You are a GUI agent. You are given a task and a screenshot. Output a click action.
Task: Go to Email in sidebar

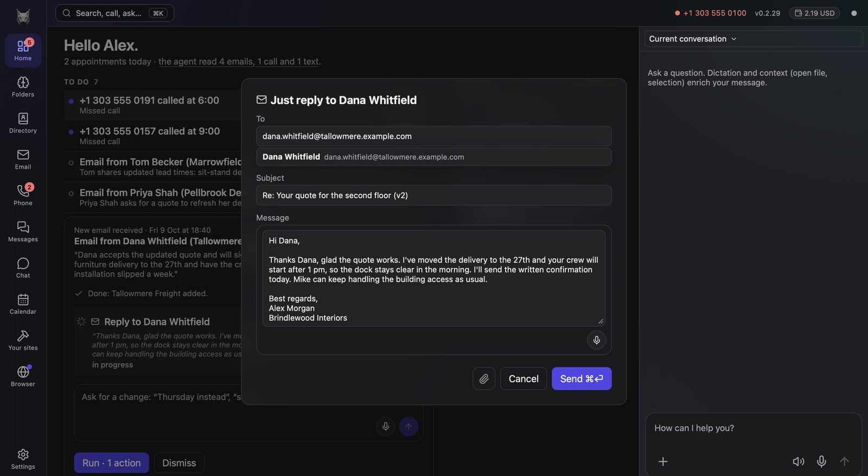(x=23, y=160)
